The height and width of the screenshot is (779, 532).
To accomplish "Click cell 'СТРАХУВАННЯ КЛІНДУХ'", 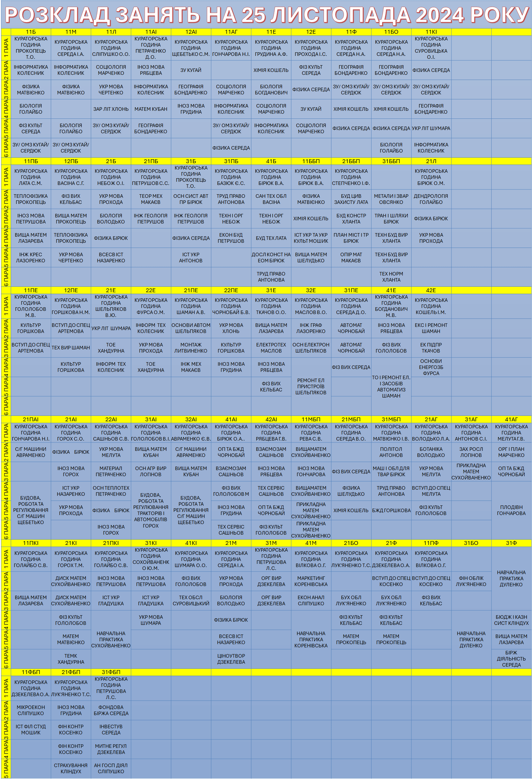I will click(71, 768).
